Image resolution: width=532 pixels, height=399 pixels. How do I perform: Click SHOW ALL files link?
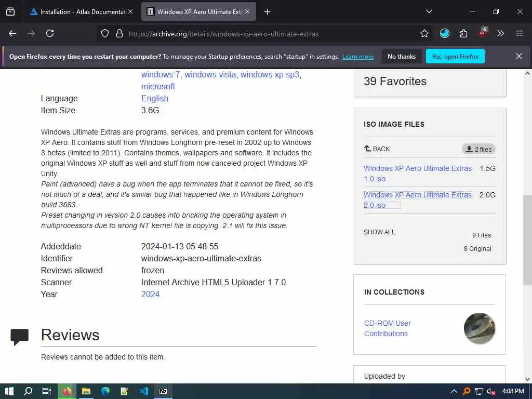(x=379, y=232)
